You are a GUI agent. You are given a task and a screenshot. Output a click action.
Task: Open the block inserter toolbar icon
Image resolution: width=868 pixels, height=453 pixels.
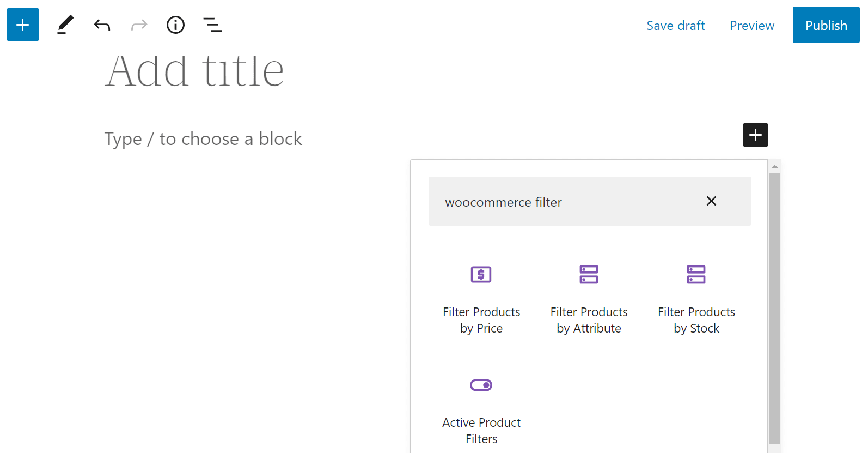pyautogui.click(x=22, y=25)
